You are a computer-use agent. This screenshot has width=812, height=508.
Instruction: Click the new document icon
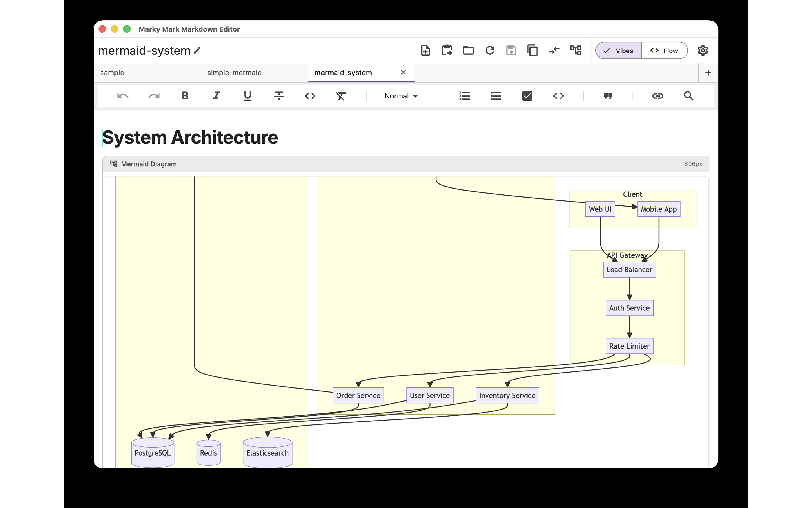425,51
